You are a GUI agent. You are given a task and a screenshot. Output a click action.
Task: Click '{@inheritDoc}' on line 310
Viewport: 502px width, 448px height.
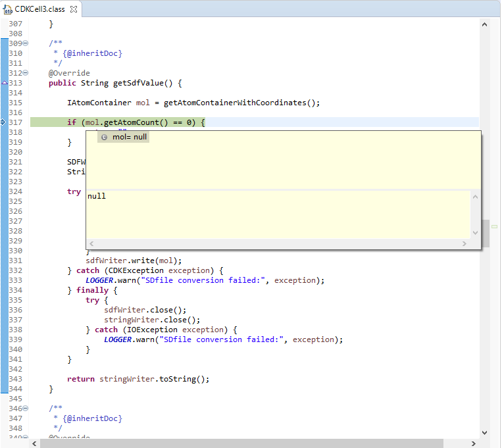tap(93, 53)
